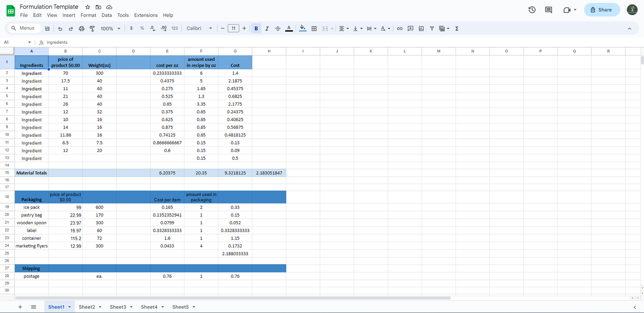Viewport: 644px width, 313px height.
Task: Open the Edit menu
Action: click(37, 15)
